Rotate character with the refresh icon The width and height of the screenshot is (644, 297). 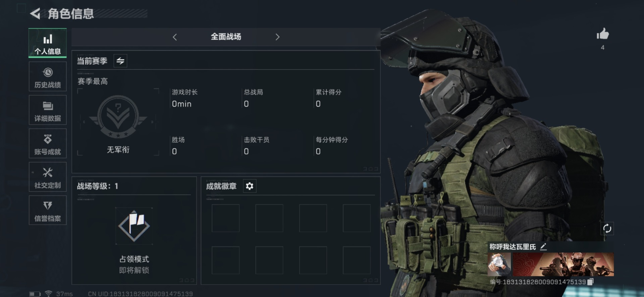[607, 229]
